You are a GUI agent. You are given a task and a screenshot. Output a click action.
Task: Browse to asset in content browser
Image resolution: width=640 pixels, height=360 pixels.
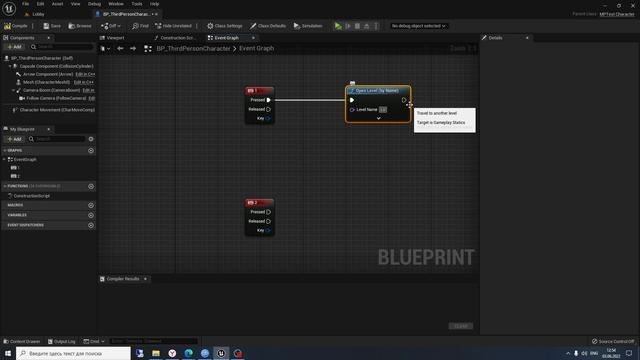click(80, 26)
